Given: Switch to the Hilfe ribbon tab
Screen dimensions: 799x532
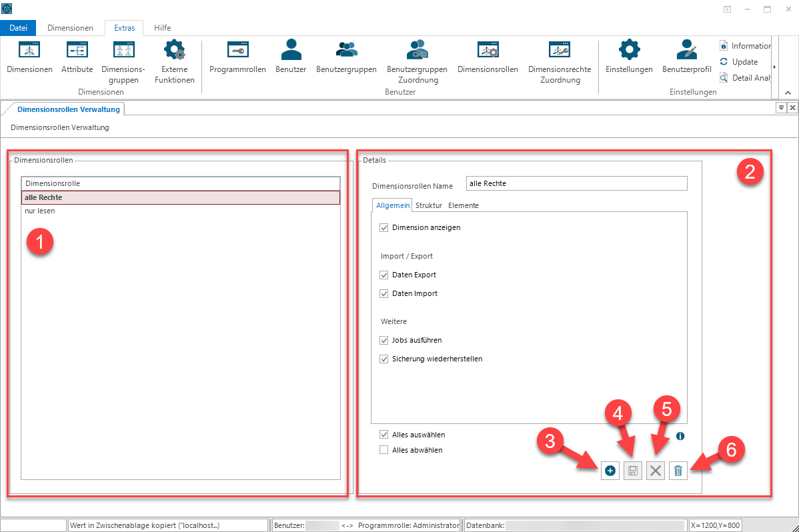Looking at the screenshot, I should click(x=163, y=28).
